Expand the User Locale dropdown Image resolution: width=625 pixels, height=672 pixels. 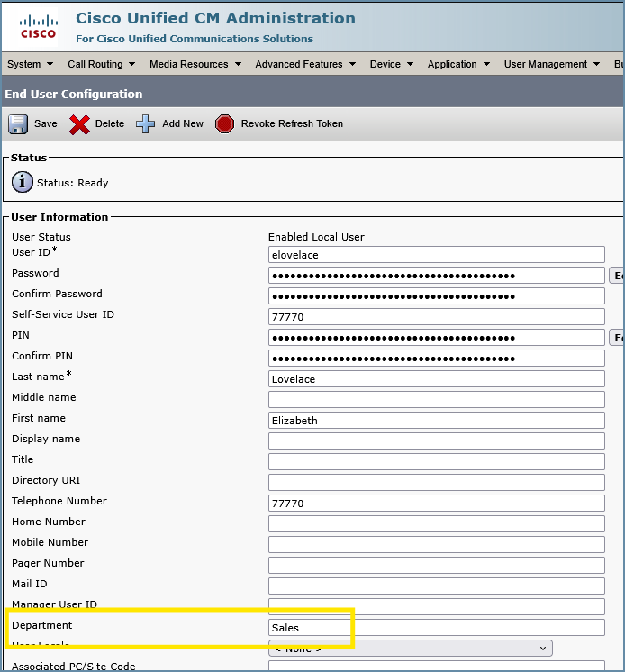411,648
